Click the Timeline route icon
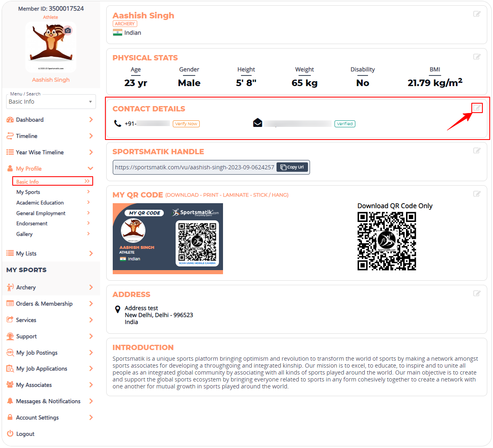This screenshot has height=448, width=493. point(10,136)
